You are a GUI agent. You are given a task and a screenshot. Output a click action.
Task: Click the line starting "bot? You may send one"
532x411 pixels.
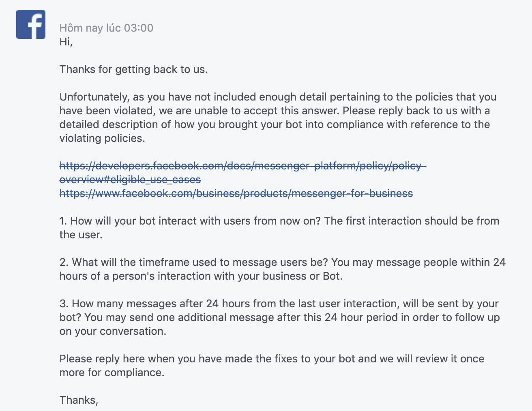tap(280, 317)
